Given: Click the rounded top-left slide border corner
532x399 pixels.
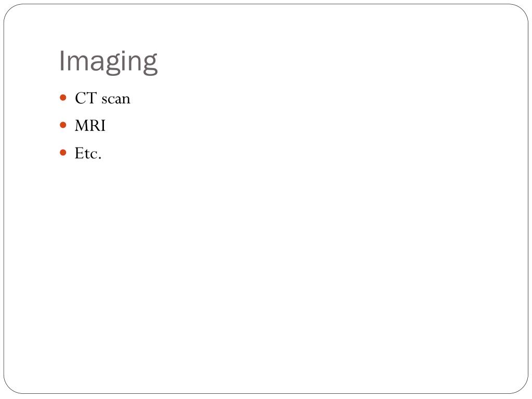Looking at the screenshot, I should click(x=10, y=10).
